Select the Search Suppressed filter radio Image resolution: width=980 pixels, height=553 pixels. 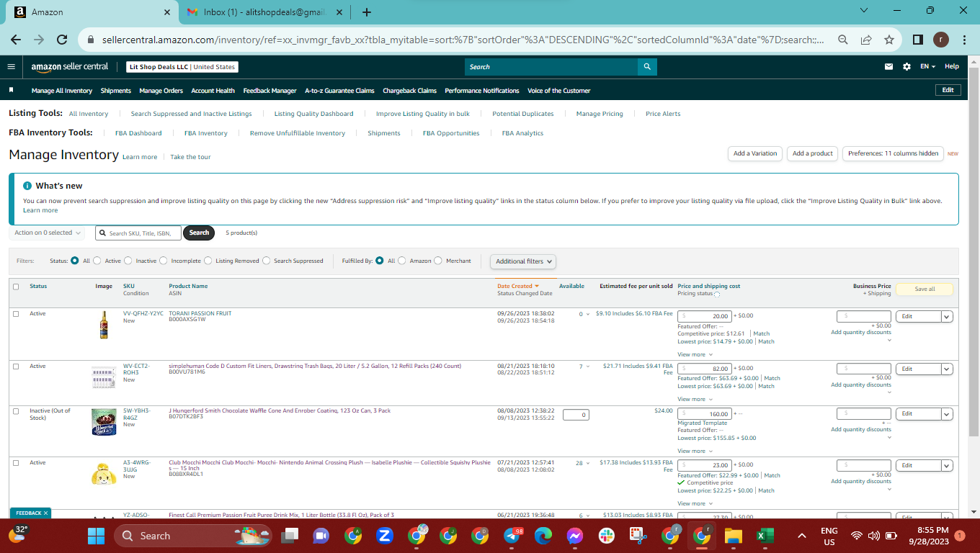coord(267,261)
